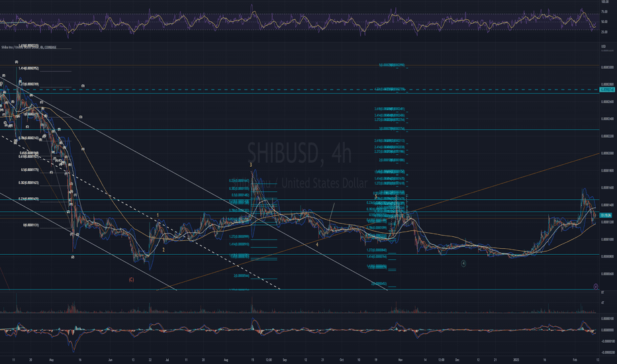The width and height of the screenshot is (617, 364).
Task: Click the 4T volume scale label
Action: pyautogui.click(x=602, y=303)
